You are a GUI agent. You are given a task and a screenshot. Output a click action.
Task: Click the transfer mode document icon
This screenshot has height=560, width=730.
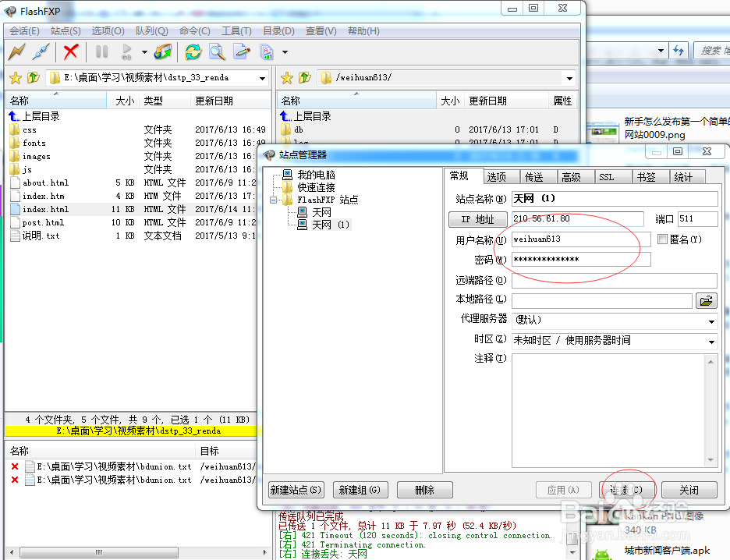(267, 51)
